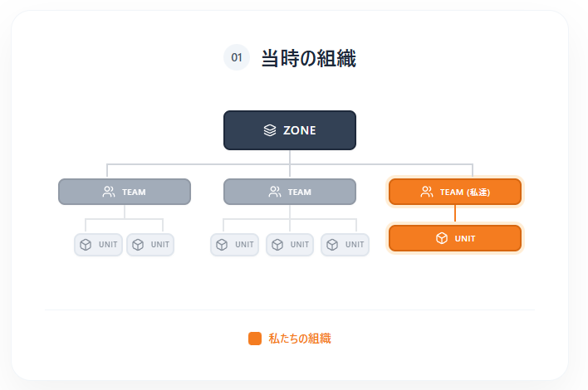Click the 私たちの組織 legend label
The image size is (588, 390).
coord(300,339)
